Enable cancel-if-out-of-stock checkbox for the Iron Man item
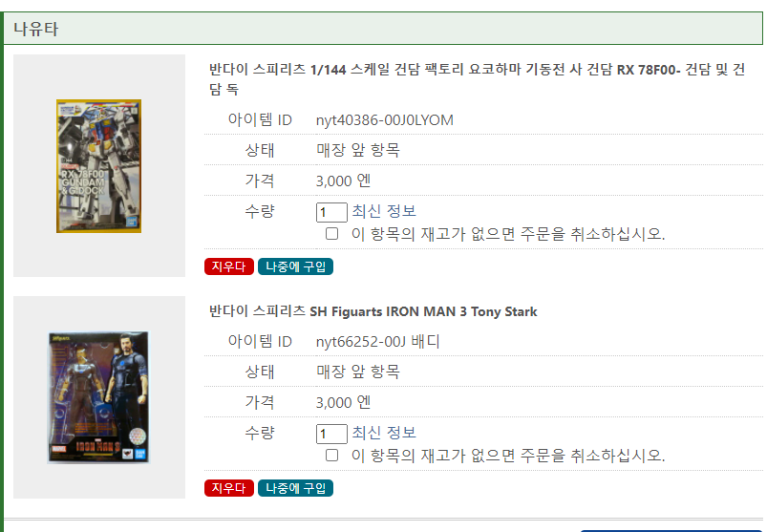Screen dimensions: 767x532 pyautogui.click(x=332, y=456)
